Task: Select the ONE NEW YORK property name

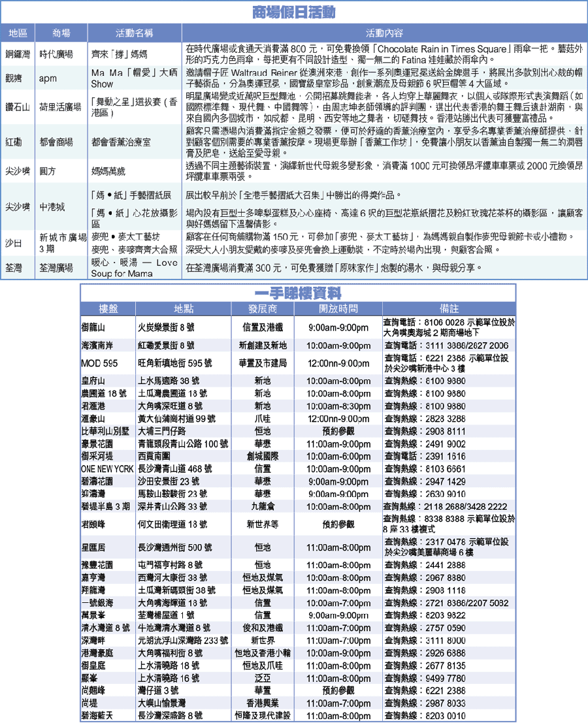Action: point(107,469)
